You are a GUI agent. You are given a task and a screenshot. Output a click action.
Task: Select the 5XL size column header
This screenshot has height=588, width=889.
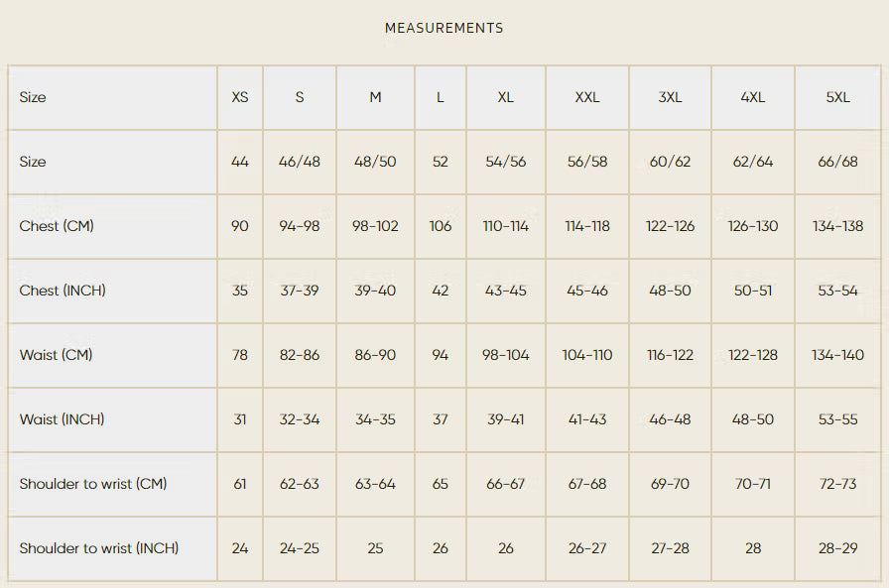pyautogui.click(x=837, y=97)
